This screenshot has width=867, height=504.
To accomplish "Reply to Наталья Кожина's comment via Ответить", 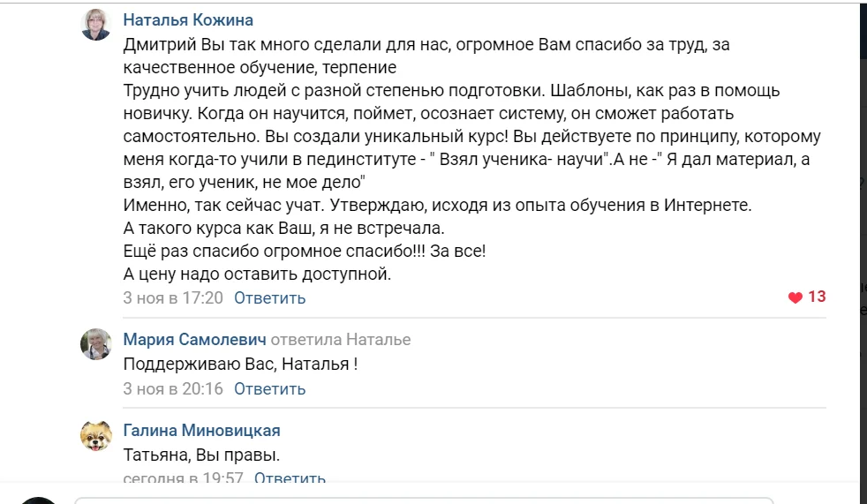I will tap(269, 297).
